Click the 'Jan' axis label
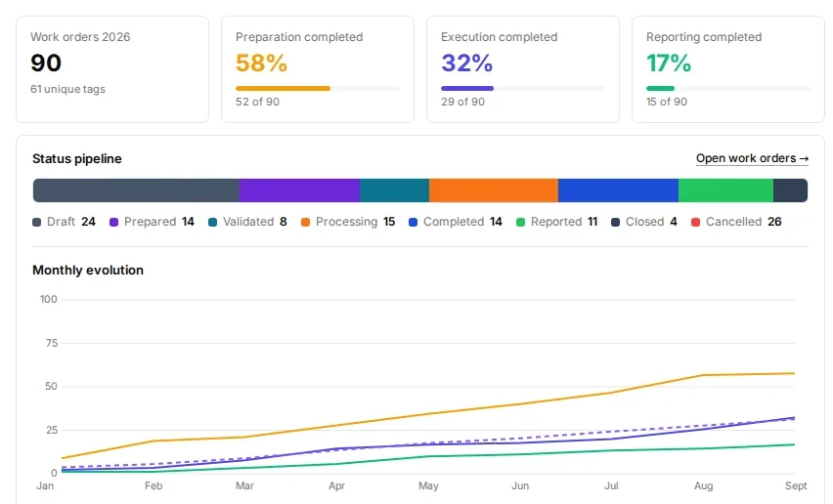 pyautogui.click(x=45, y=486)
